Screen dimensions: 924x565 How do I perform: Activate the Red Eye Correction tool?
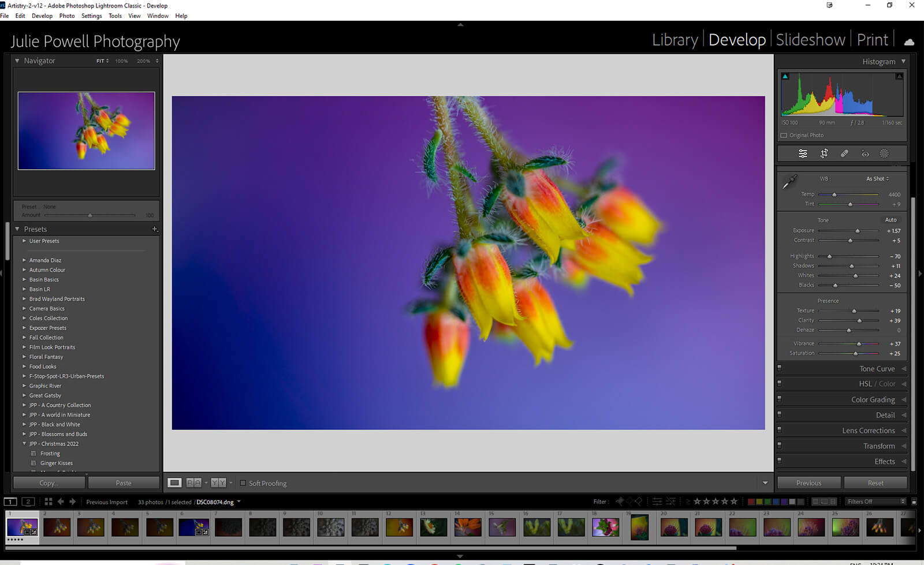pos(865,154)
